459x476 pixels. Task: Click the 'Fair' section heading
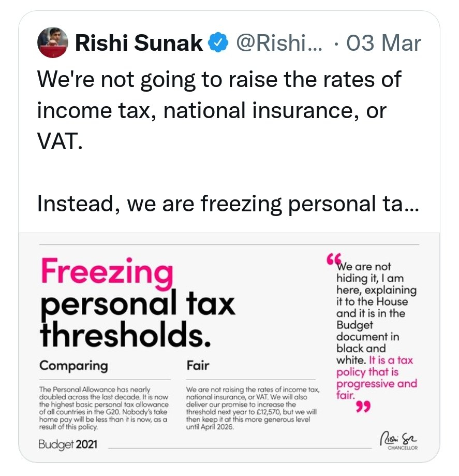pyautogui.click(x=198, y=365)
